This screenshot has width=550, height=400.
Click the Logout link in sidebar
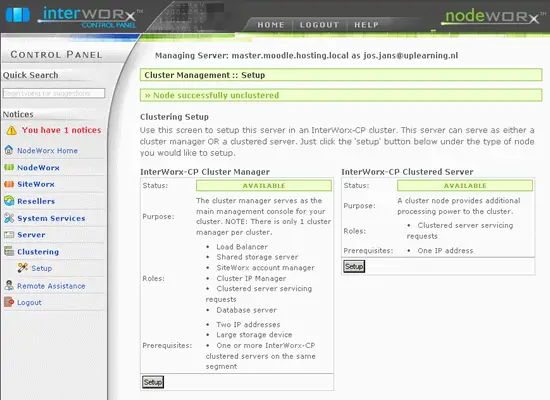29,302
